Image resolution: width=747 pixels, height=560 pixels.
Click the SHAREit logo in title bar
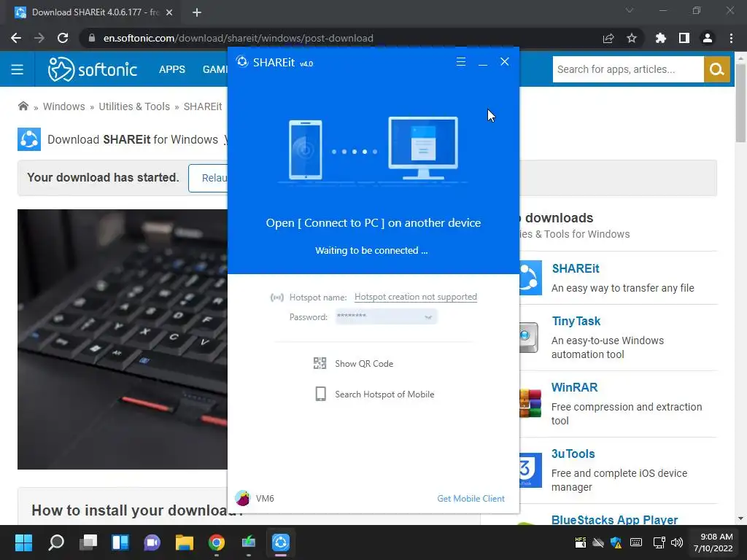(x=242, y=62)
